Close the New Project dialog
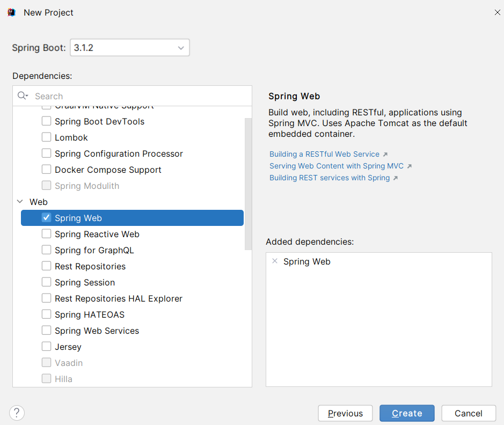 coord(497,12)
